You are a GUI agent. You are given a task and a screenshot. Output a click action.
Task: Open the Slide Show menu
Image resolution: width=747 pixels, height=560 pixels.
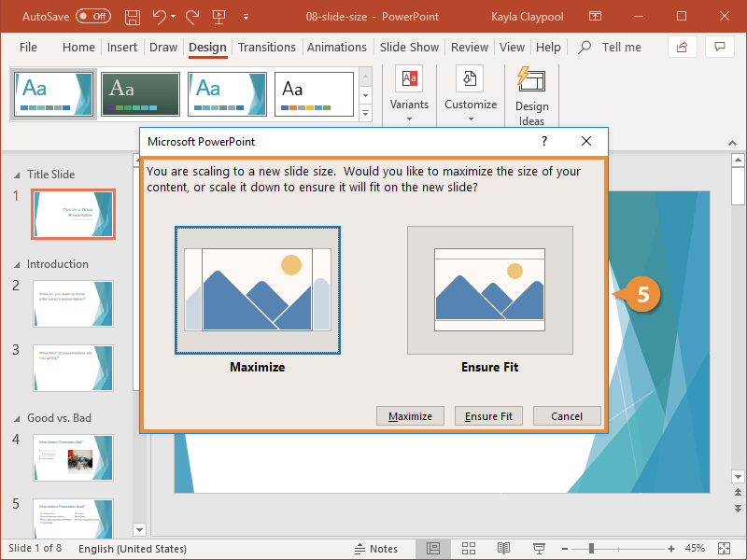[409, 47]
